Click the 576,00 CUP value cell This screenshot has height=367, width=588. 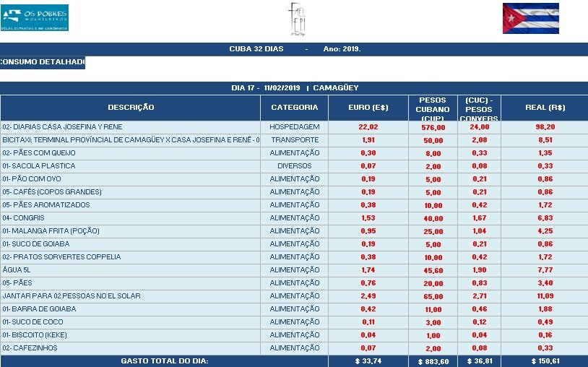[x=433, y=127]
